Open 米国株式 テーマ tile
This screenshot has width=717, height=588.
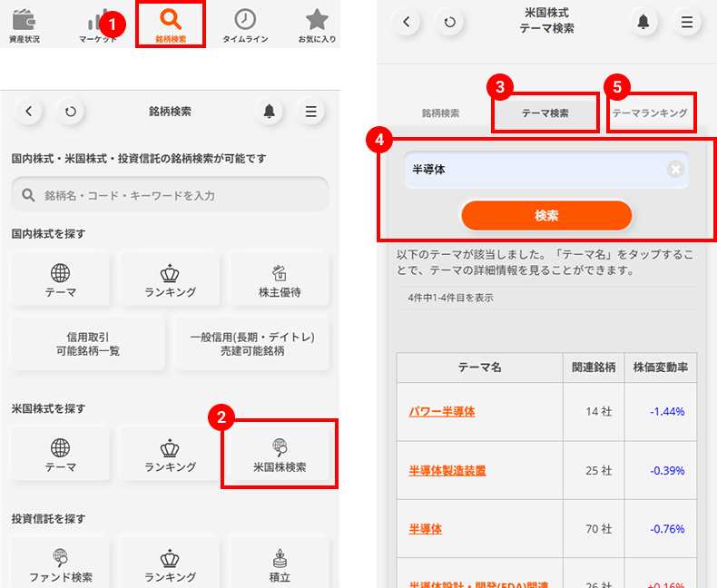point(61,454)
